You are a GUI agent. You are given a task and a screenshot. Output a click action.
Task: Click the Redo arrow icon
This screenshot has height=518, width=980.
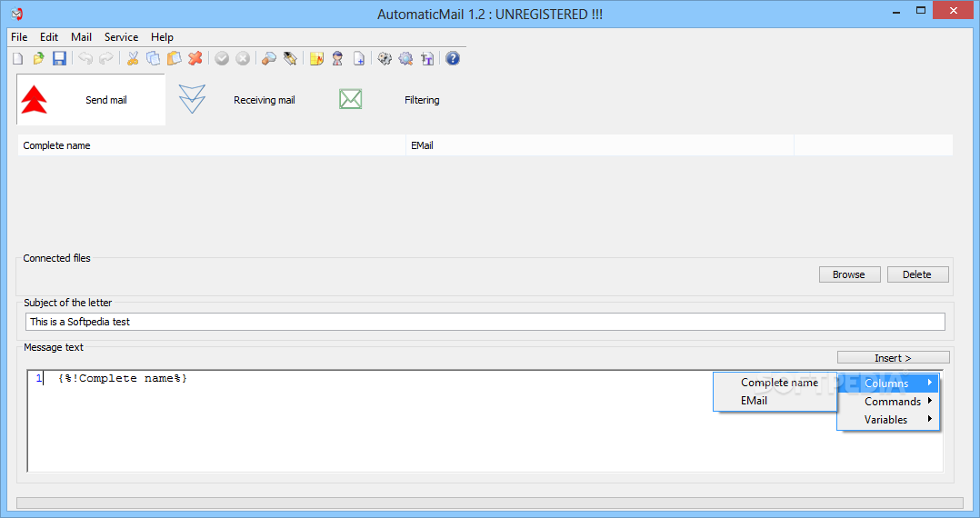(x=106, y=59)
